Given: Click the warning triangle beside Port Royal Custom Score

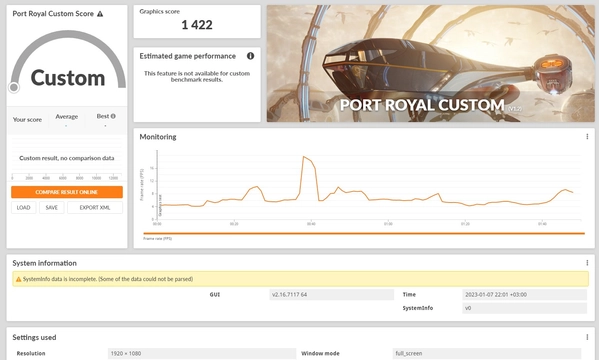Looking at the screenshot, I should pos(100,14).
